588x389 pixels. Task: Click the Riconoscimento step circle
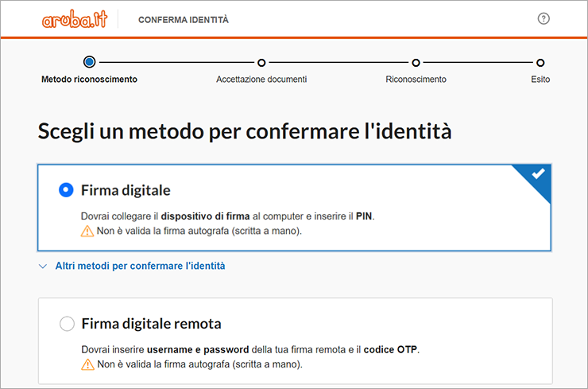coord(416,62)
